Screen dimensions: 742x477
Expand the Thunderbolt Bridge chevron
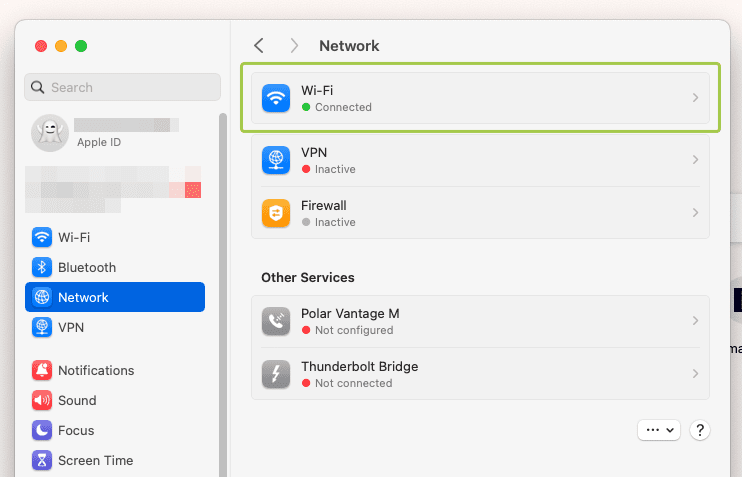click(695, 373)
